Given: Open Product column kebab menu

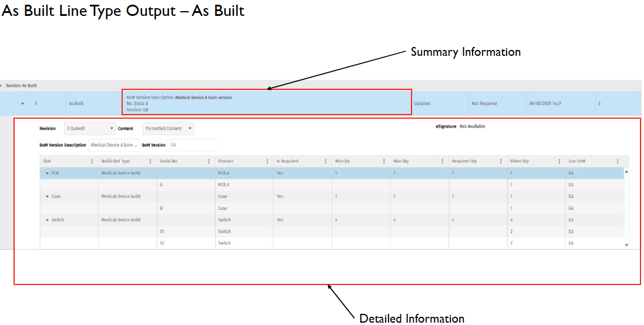Looking at the screenshot, I should click(x=267, y=161).
